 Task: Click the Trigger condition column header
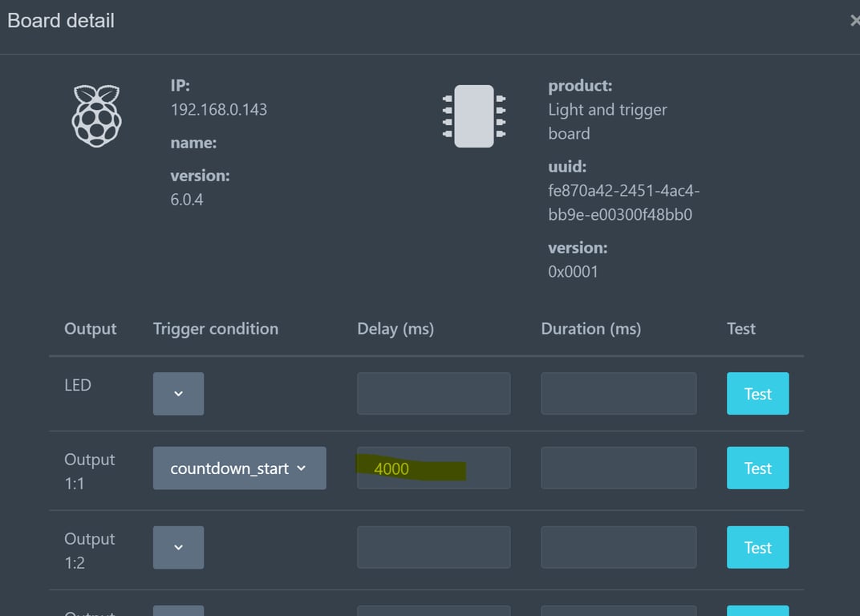(x=216, y=329)
